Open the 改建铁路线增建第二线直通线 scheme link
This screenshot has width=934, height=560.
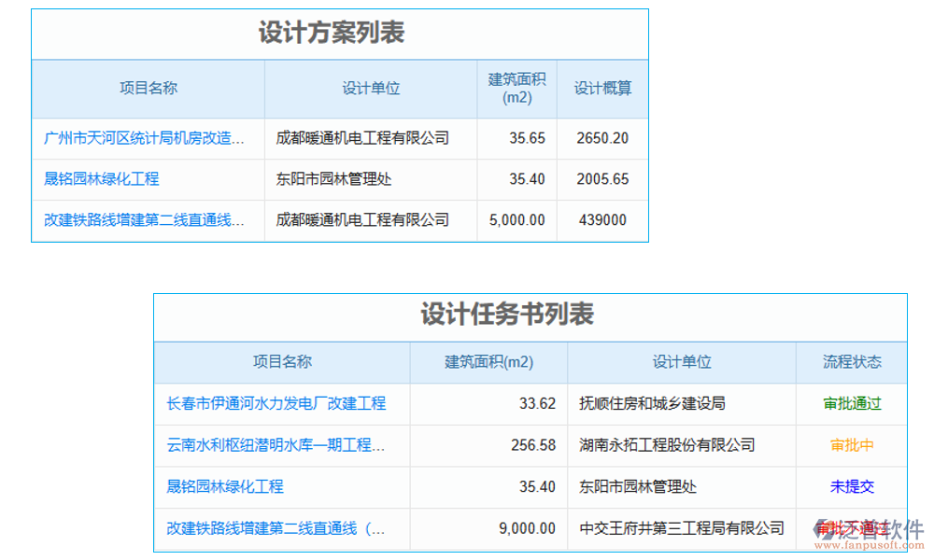click(x=143, y=220)
